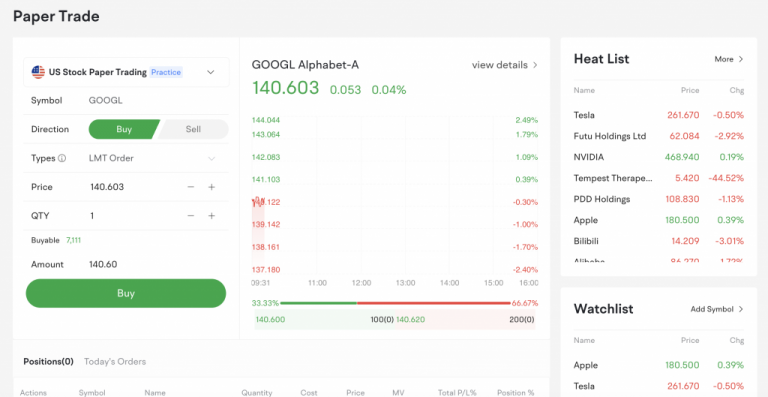Click GOOGL Alphabet-A title

pyautogui.click(x=305, y=65)
